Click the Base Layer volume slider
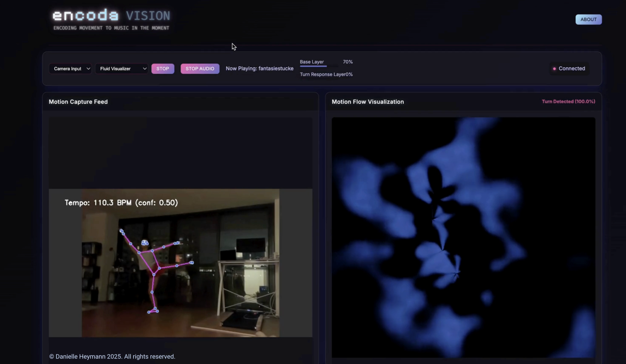The image size is (626, 364). tap(319, 66)
